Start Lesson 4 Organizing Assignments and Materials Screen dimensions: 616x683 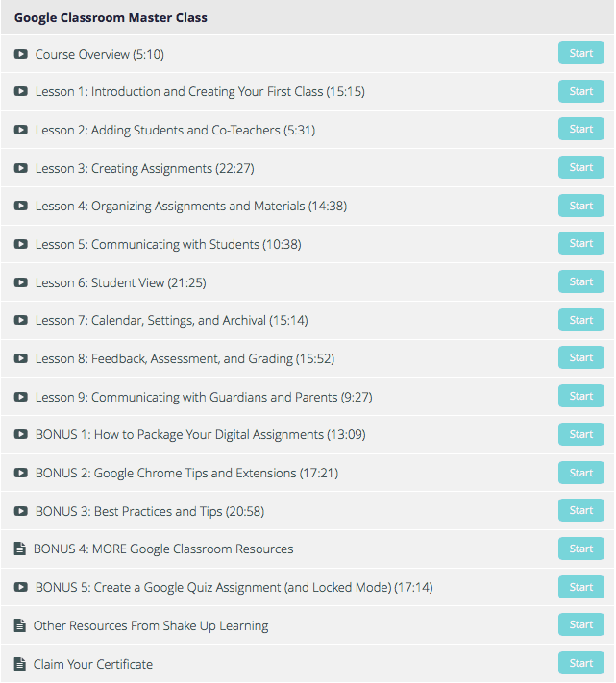pyautogui.click(x=581, y=206)
